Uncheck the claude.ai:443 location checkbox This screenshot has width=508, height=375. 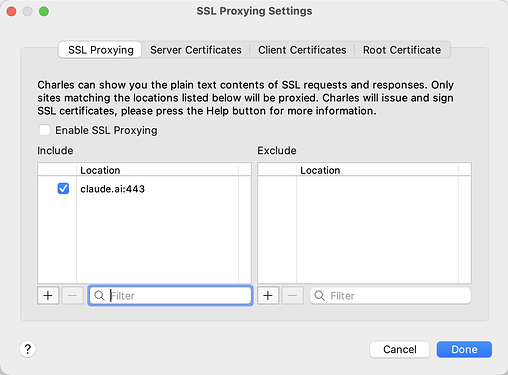coord(63,189)
